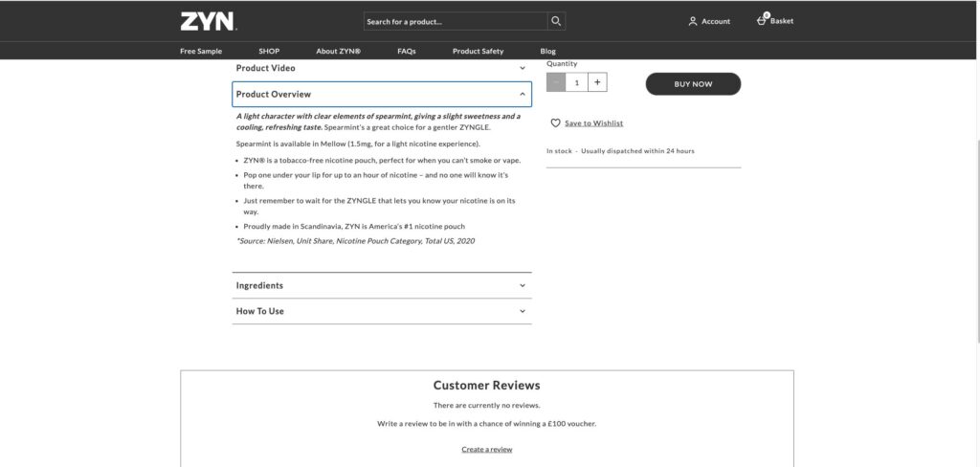This screenshot has width=980, height=467.
Task: Open the FAQs page
Action: click(x=406, y=52)
